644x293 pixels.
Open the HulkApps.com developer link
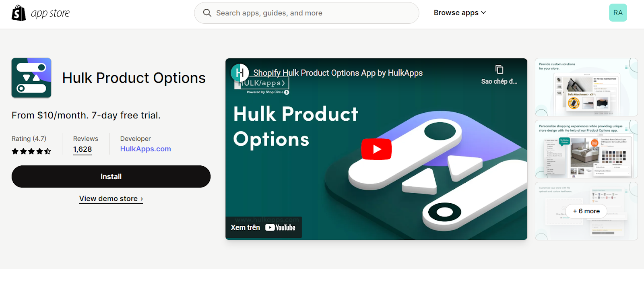(145, 149)
